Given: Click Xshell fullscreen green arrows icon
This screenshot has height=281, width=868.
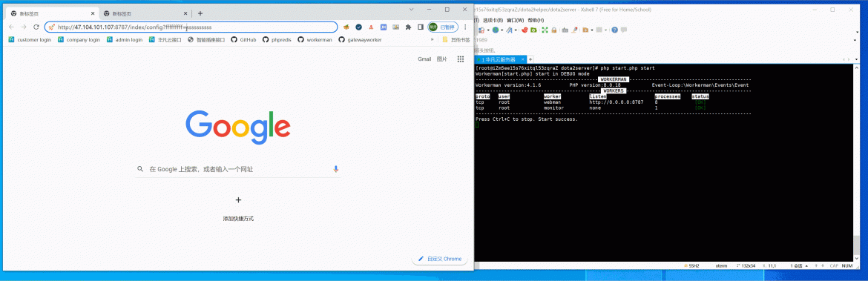Looking at the screenshot, I should tap(545, 30).
